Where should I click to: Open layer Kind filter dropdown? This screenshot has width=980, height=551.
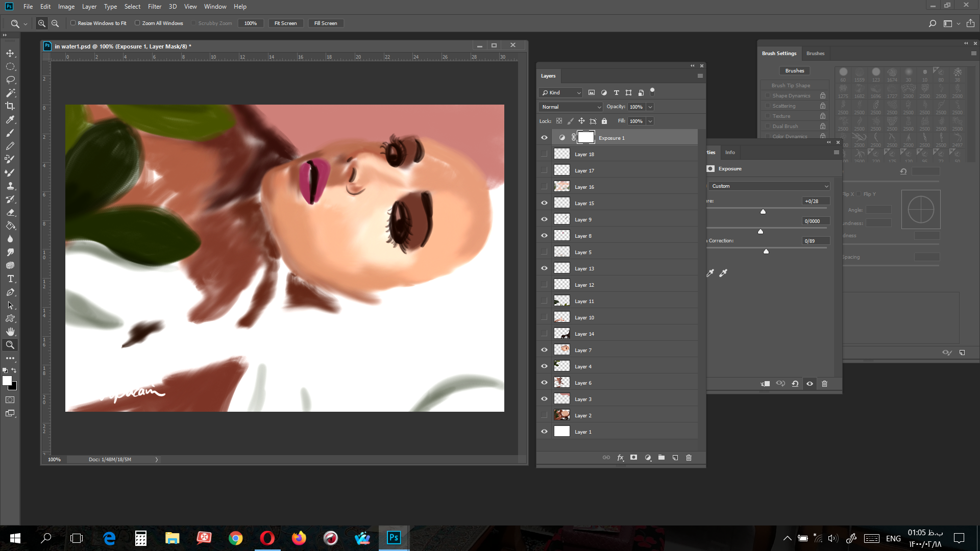click(x=560, y=92)
